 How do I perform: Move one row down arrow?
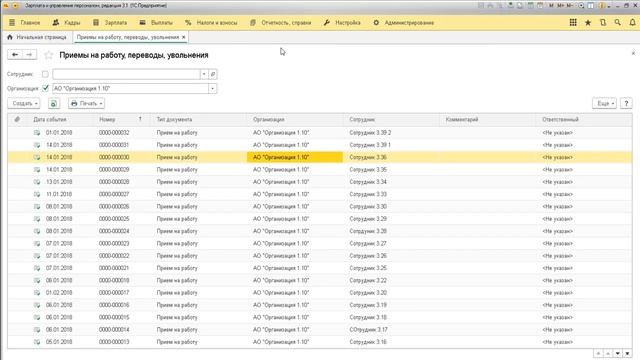coord(618,353)
